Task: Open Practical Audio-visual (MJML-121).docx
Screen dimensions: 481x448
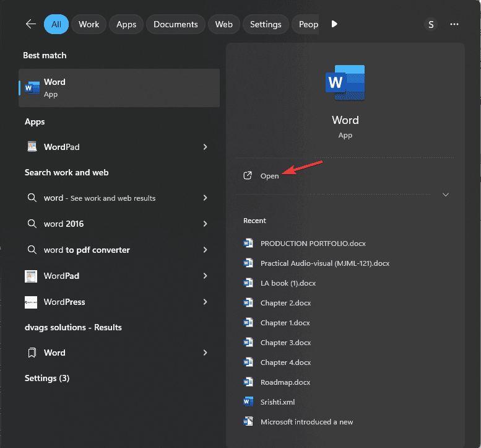Action: (x=325, y=263)
